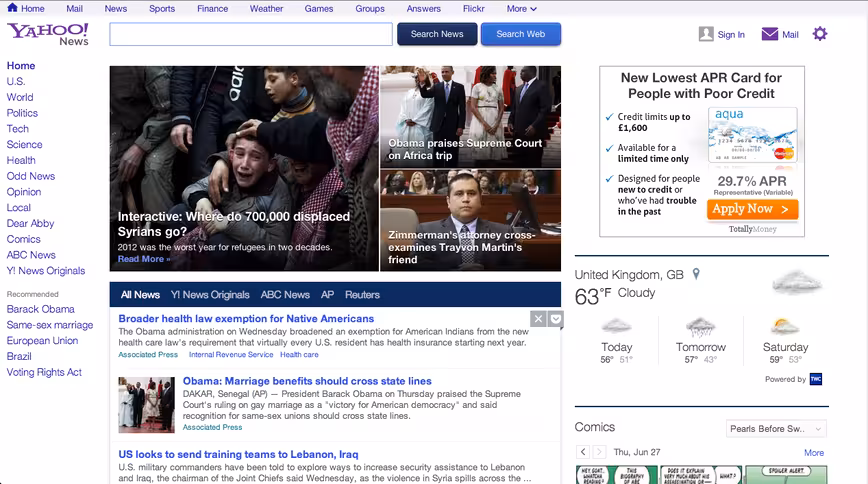Open the Syrian refugees Read More link
Screen dimensions: 868x484
click(144, 259)
